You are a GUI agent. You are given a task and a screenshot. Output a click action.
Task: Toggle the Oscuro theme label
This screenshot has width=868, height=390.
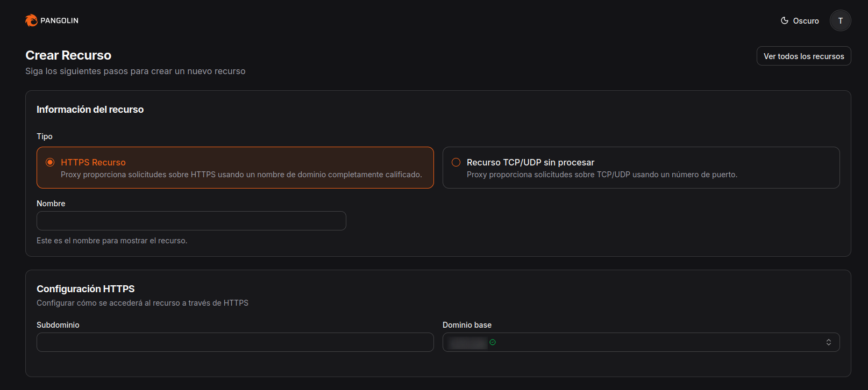tap(806, 21)
